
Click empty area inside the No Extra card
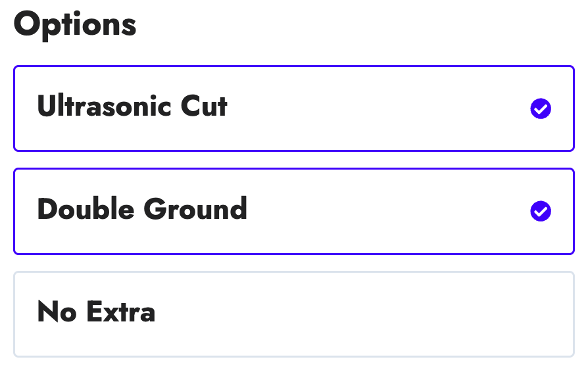coord(356,314)
